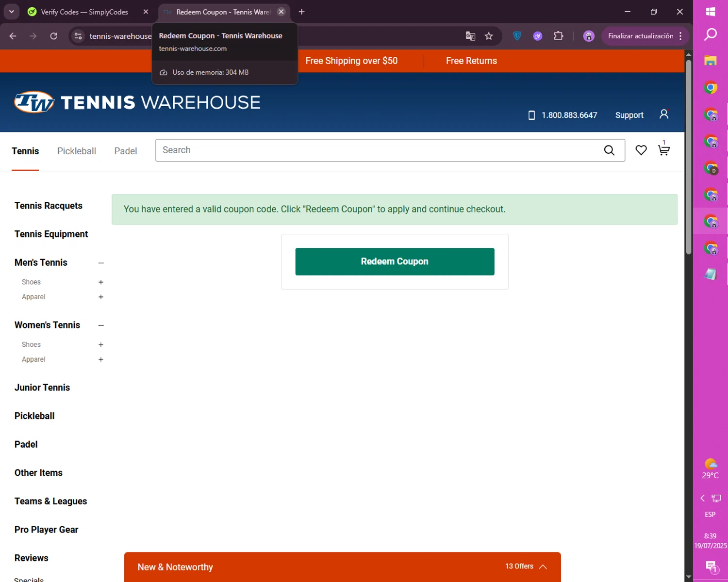The image size is (728, 582).
Task: Click the browser back arrow
Action: 13,36
